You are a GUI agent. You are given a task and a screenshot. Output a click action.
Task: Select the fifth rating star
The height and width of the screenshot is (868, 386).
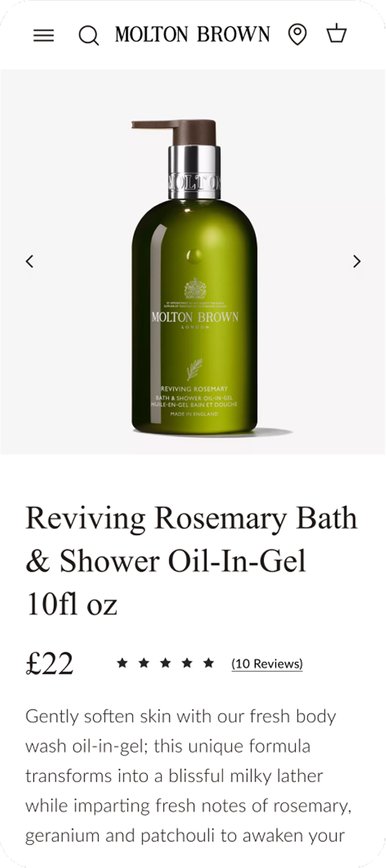pos(209,663)
